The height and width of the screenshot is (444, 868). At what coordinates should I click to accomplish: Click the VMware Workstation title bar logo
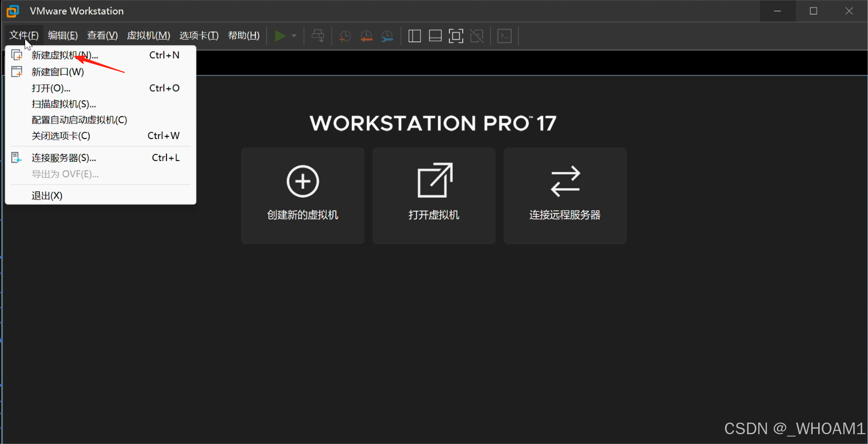[x=13, y=11]
